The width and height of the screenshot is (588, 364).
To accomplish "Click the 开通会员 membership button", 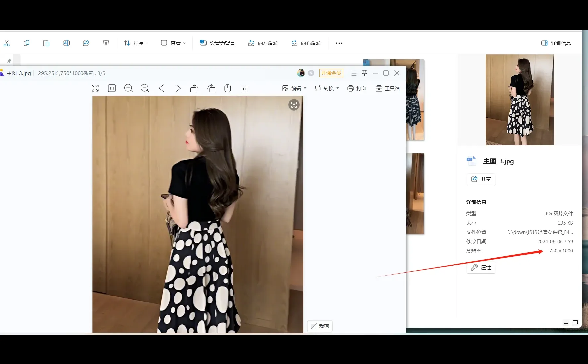I will (331, 73).
